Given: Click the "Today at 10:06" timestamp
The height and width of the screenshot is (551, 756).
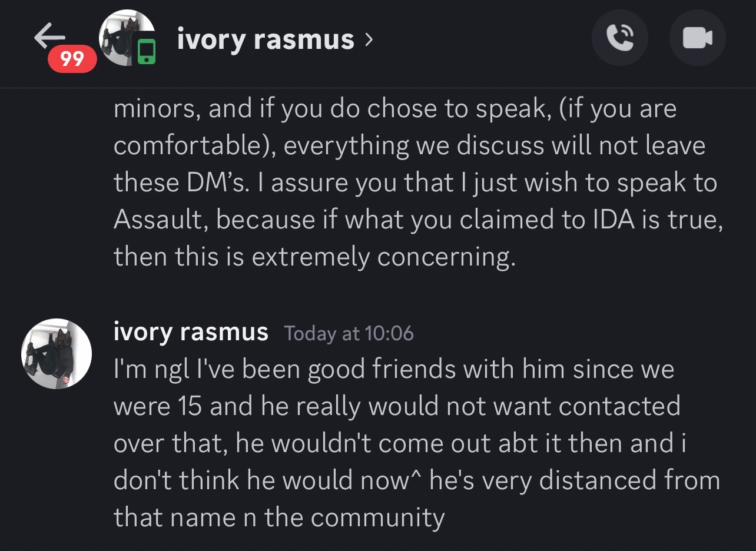Looking at the screenshot, I should 349,334.
